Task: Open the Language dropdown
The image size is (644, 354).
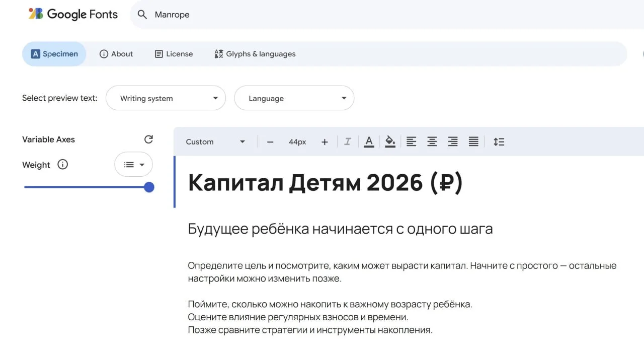Action: tap(294, 98)
